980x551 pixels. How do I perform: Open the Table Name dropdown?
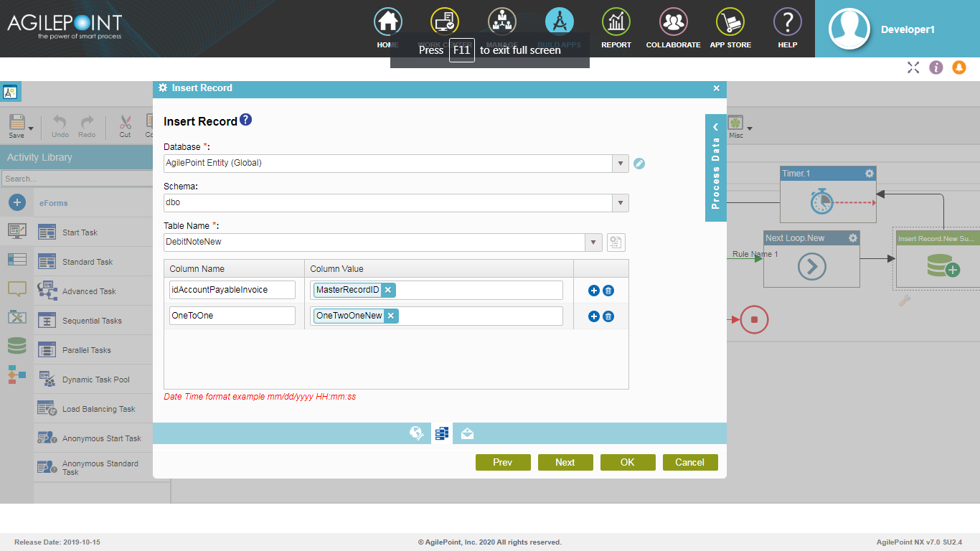pyautogui.click(x=593, y=242)
